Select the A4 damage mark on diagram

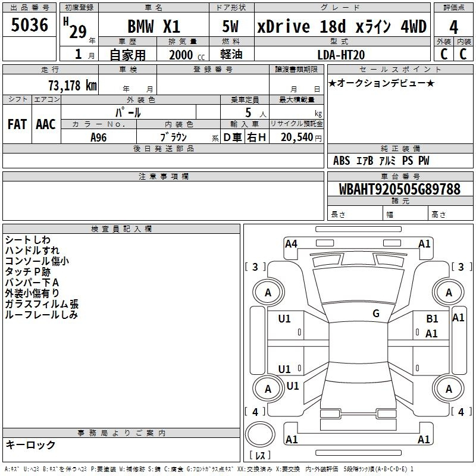pos(291,244)
